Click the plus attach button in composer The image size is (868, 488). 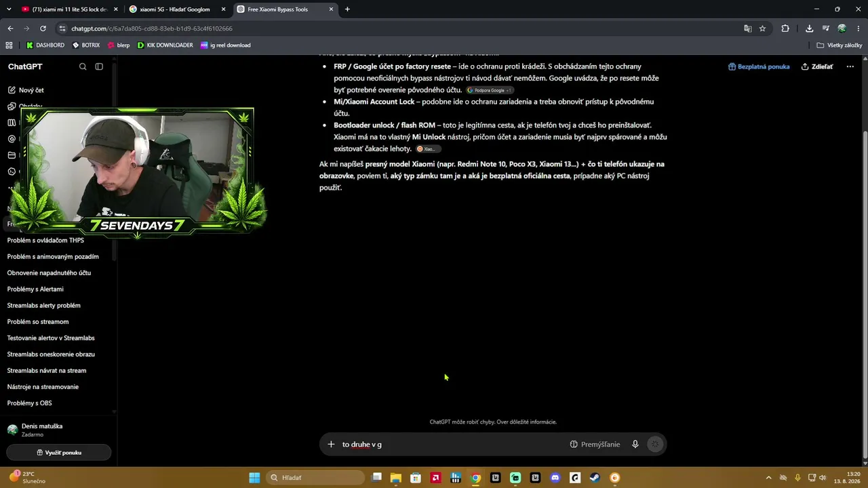331,445
